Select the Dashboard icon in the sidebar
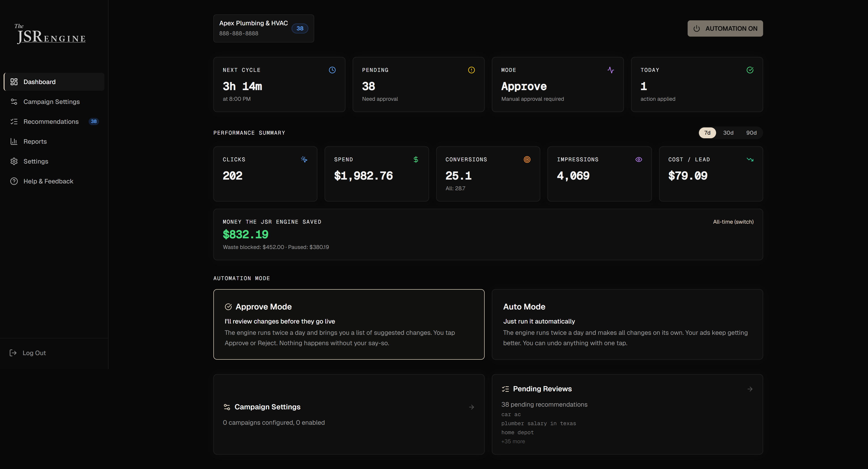Viewport: 868px width, 469px height. pos(14,82)
